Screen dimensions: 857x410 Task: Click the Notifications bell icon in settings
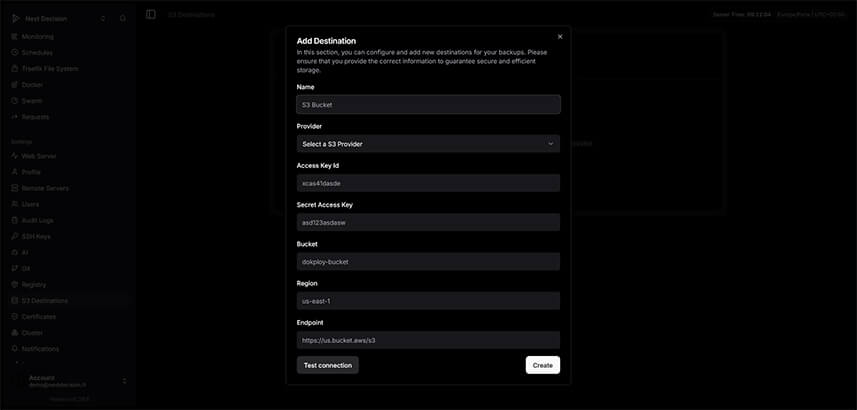coord(15,349)
